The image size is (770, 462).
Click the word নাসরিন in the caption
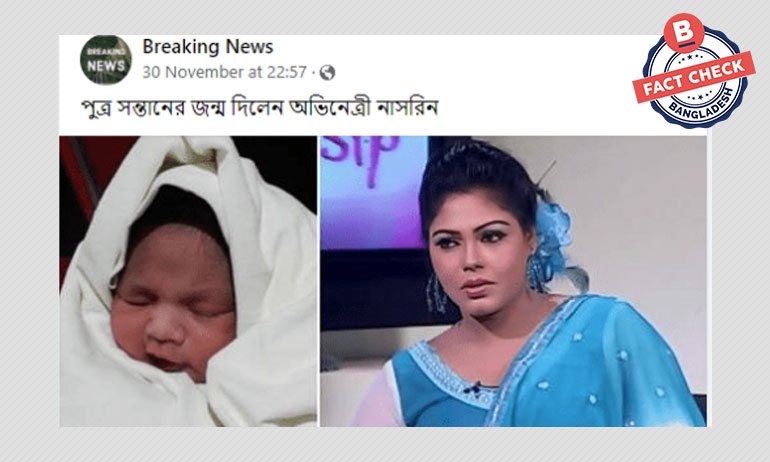pos(407,108)
